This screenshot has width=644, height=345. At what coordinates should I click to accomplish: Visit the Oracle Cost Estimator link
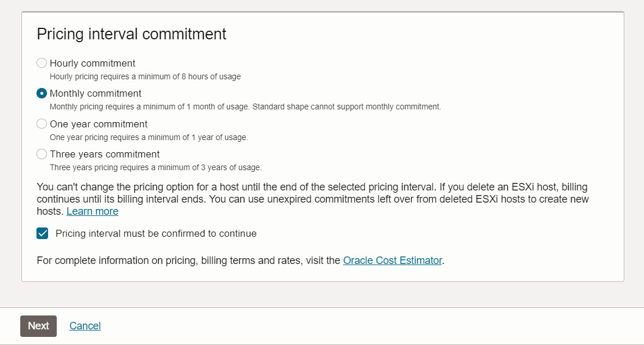tap(392, 260)
